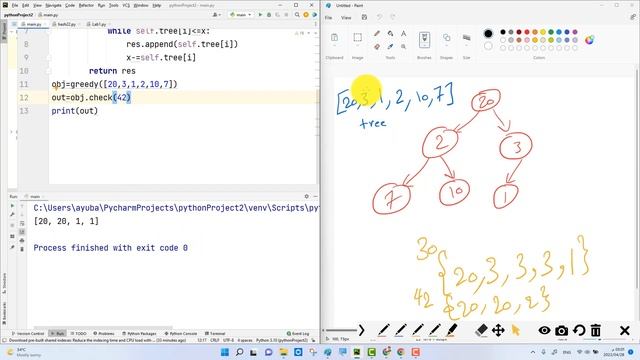Select the eraser in the annotation toolbar
Screen dimensions: 640x360
click(x=482, y=330)
